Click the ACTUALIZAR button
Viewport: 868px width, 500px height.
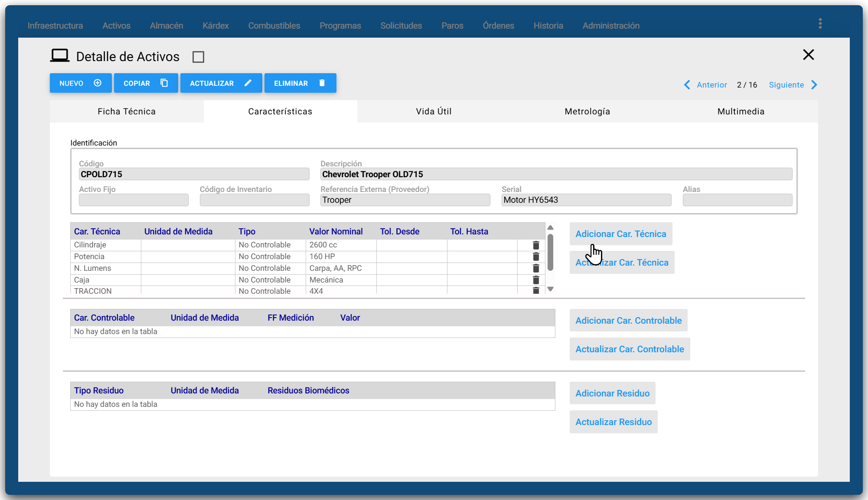[x=221, y=83]
